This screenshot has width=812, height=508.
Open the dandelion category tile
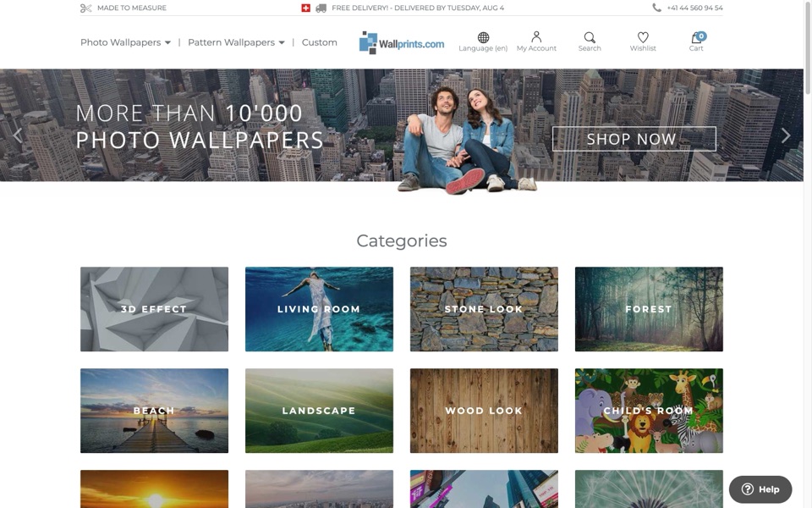coord(649,489)
